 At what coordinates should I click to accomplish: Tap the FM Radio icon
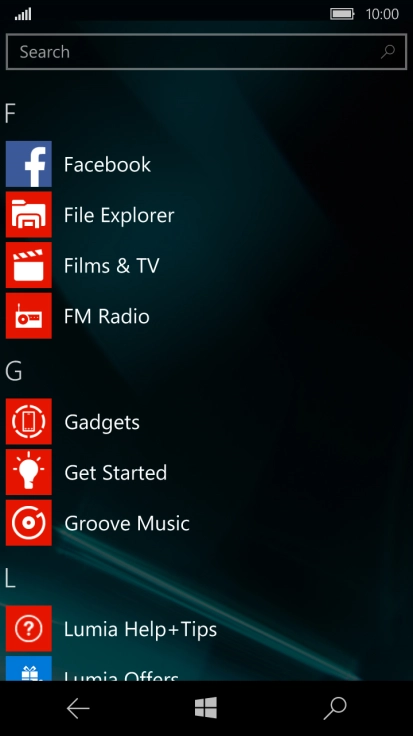pyautogui.click(x=29, y=316)
